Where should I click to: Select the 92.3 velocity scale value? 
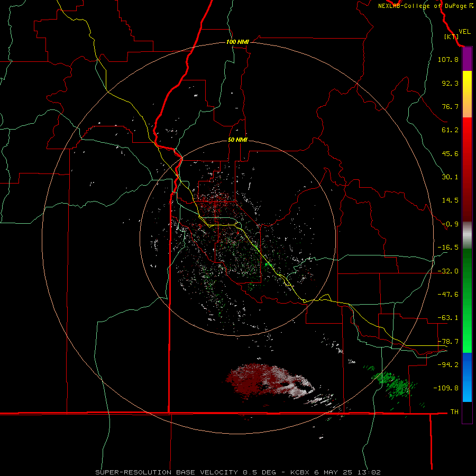click(450, 83)
